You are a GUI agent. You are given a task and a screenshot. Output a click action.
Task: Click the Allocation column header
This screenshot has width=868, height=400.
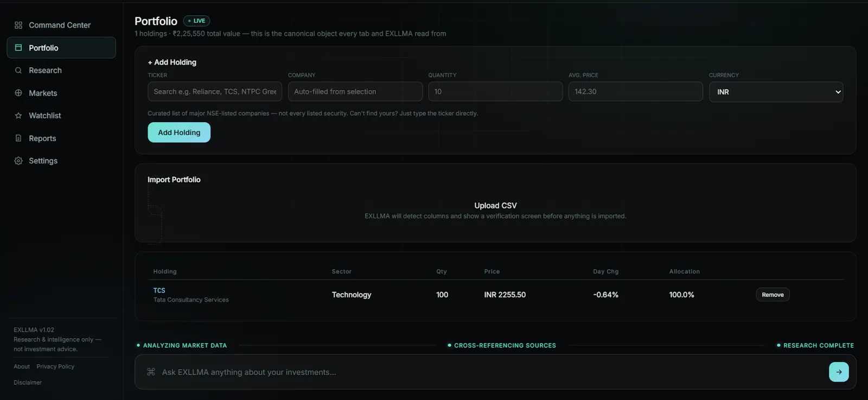click(685, 271)
